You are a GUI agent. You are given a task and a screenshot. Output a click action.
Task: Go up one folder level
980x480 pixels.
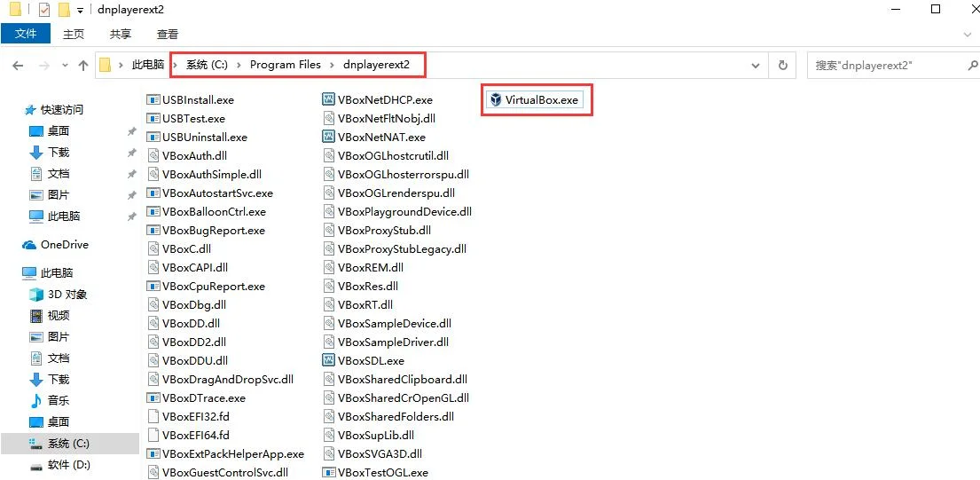(83, 66)
